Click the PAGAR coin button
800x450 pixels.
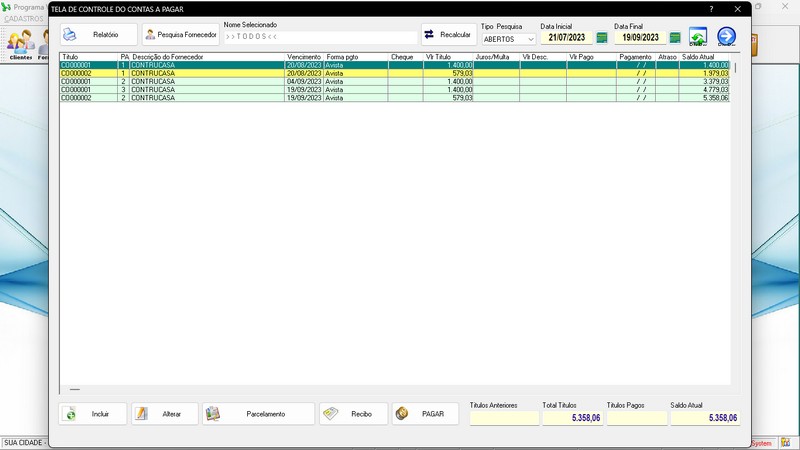(x=426, y=414)
